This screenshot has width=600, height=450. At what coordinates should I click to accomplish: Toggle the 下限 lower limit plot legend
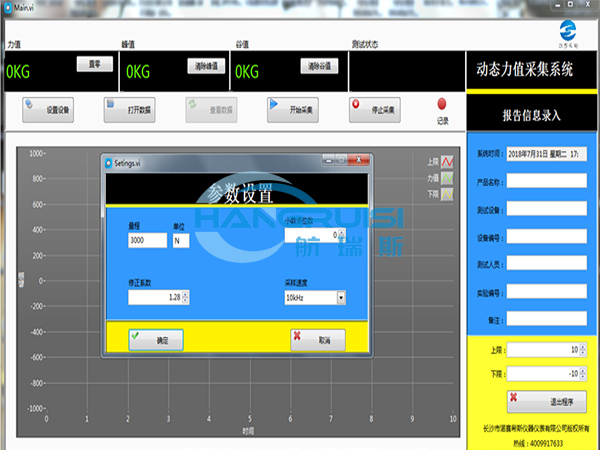[x=446, y=196]
